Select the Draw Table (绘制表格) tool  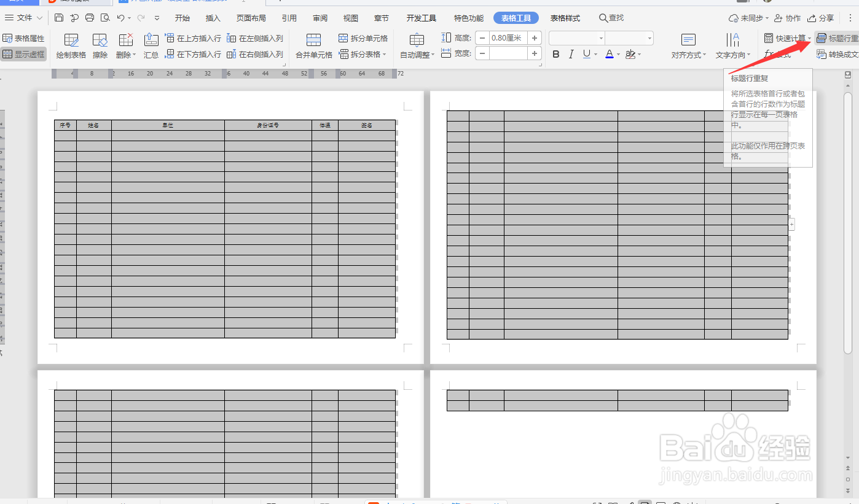point(71,46)
